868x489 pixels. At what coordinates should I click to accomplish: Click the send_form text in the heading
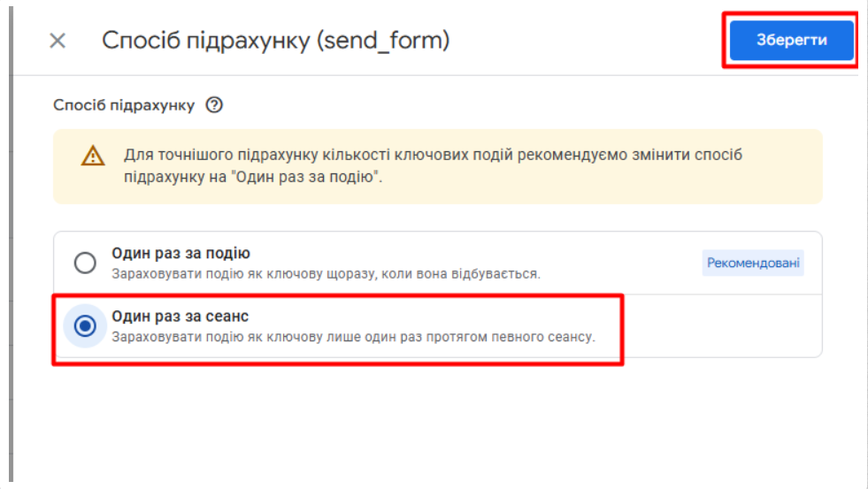tap(383, 41)
